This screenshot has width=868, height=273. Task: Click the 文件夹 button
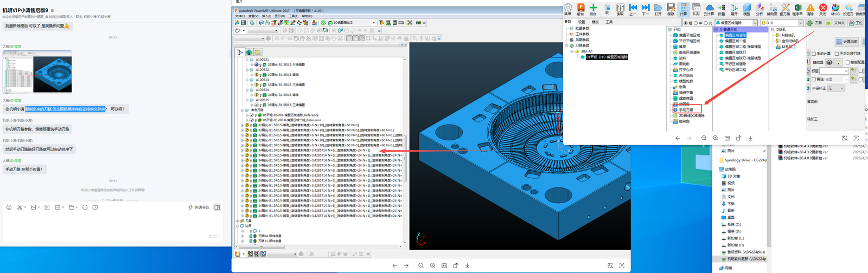pos(836,23)
